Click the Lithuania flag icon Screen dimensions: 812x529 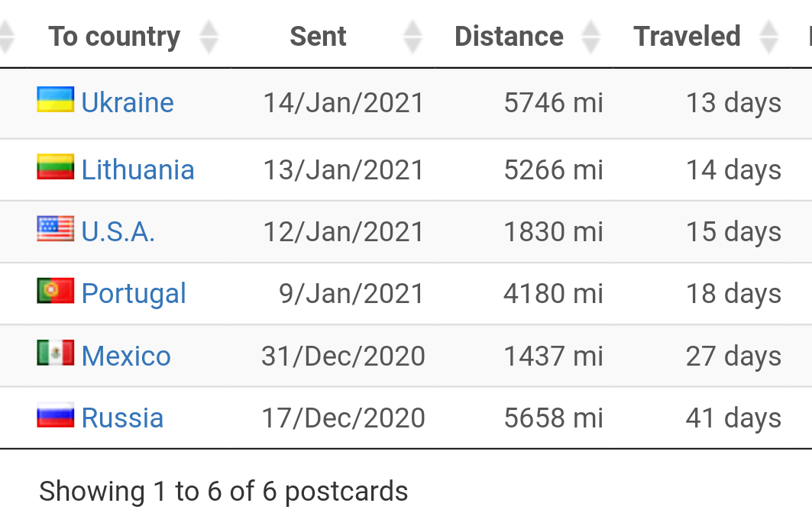[56, 166]
